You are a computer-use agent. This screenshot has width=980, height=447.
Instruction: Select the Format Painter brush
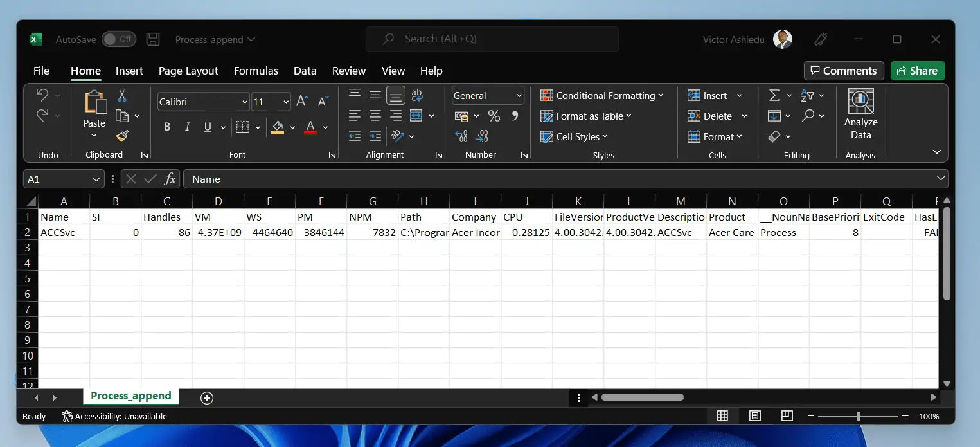[122, 136]
